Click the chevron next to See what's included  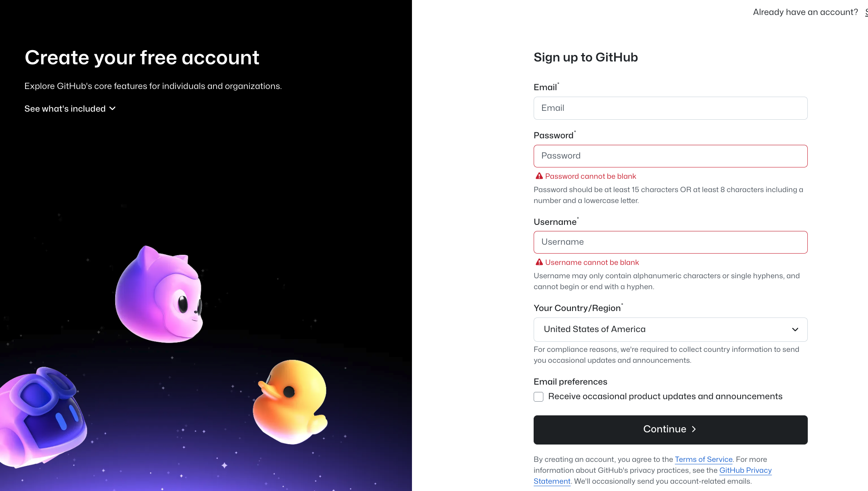point(112,108)
